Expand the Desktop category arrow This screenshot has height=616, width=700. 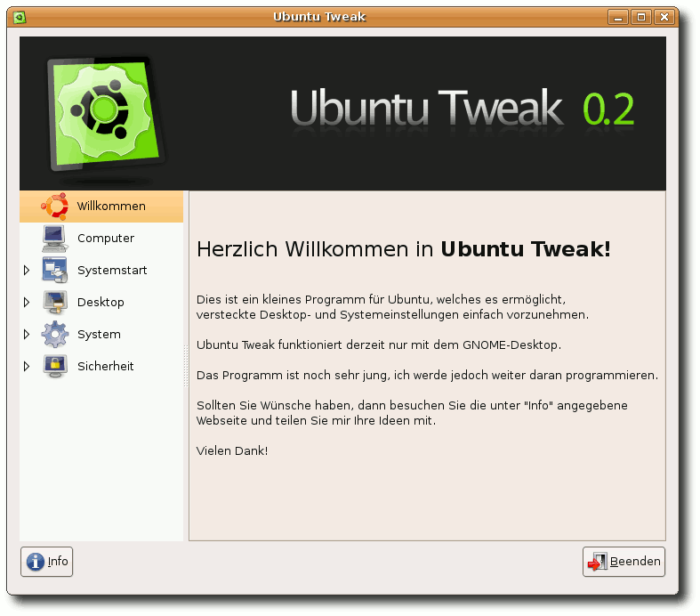point(27,303)
